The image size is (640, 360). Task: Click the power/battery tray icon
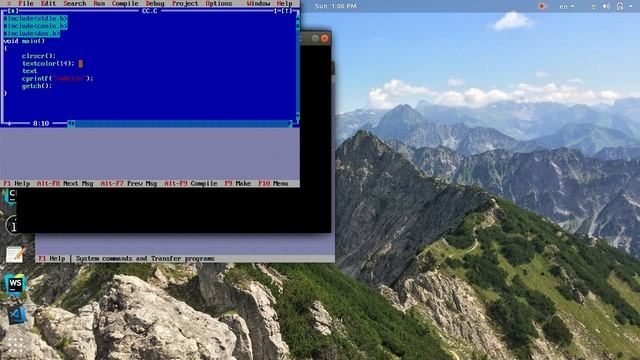(x=620, y=6)
